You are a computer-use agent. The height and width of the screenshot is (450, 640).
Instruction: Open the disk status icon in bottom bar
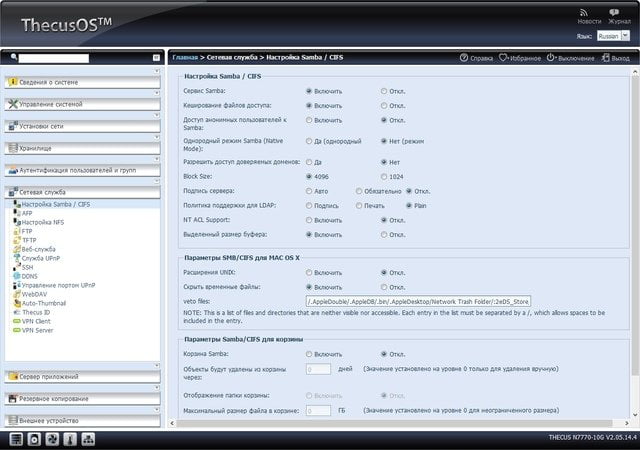click(x=34, y=439)
